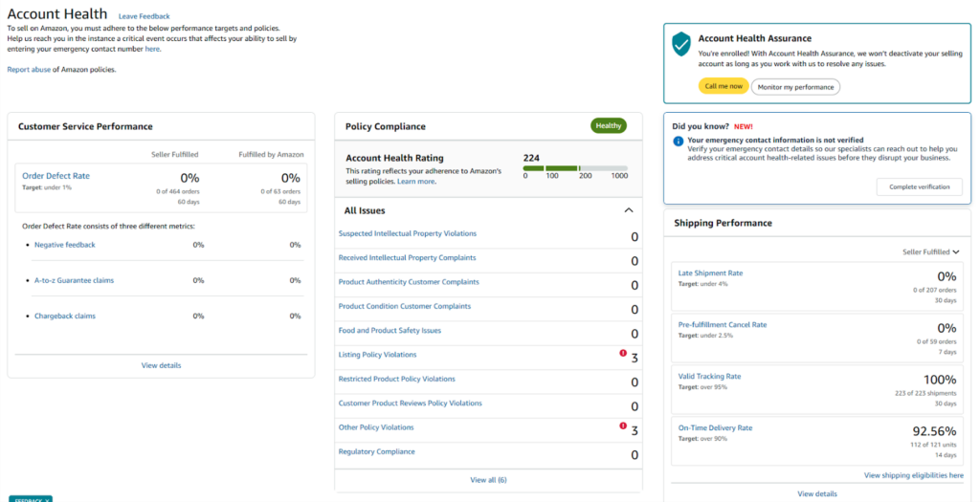Open the Seller Fulfilled dropdown in Shipping Performance

coord(930,251)
